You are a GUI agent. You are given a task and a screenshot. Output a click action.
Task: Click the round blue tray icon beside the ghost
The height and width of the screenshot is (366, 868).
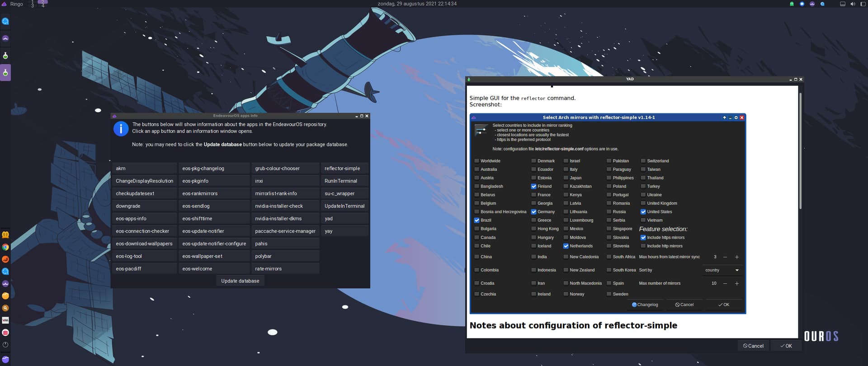point(802,4)
